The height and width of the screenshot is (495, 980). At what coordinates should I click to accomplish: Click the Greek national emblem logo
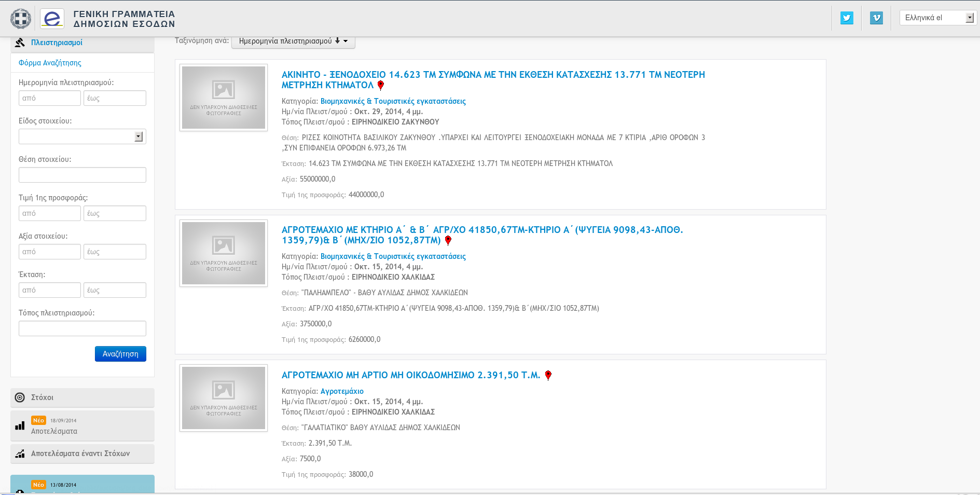pos(21,19)
